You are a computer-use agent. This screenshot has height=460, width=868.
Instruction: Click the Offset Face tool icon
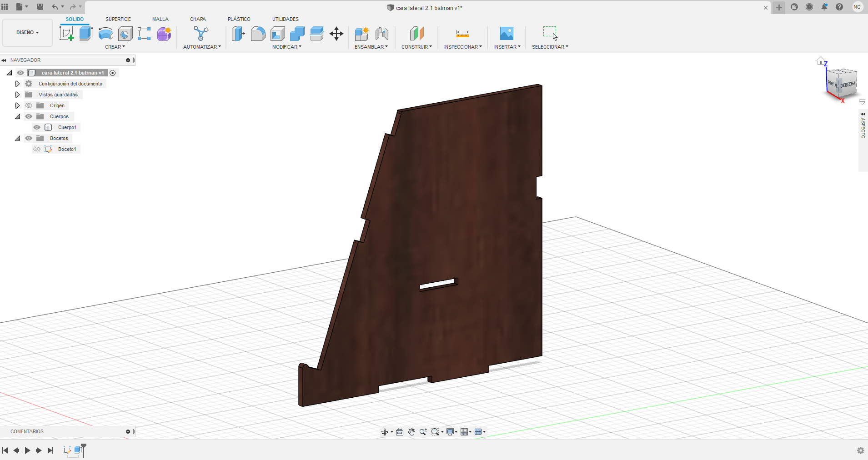pos(317,34)
